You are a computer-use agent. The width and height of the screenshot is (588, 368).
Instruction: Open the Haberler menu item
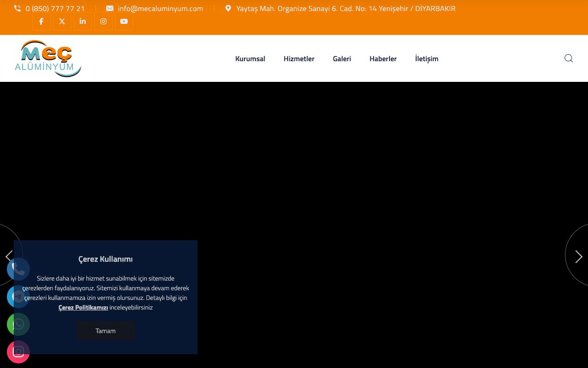[x=383, y=58]
